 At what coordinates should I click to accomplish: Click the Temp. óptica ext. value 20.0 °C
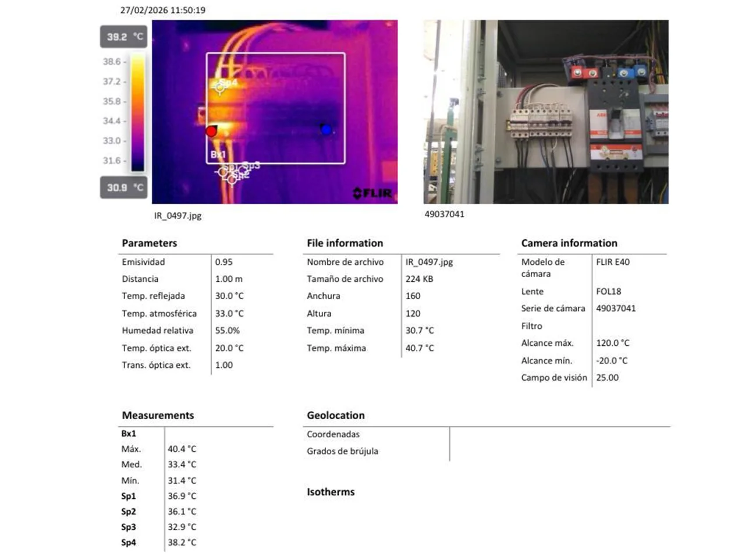(x=229, y=348)
